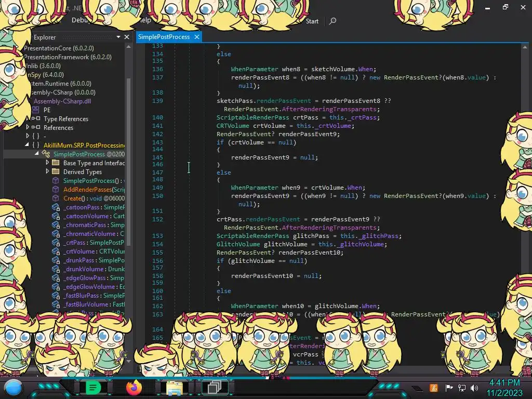Click the Start debugging button
The width and height of the screenshot is (532, 399).
(x=312, y=21)
